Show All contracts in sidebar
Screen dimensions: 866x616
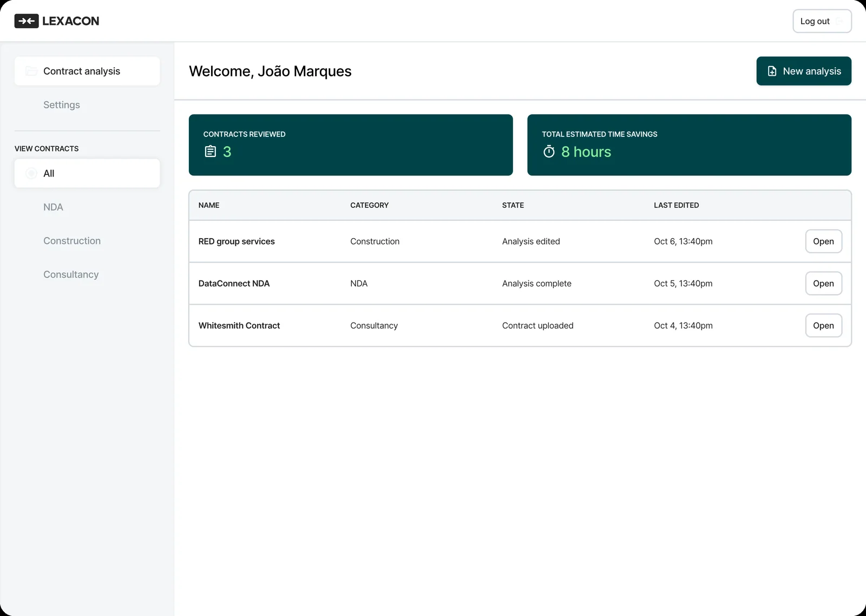(87, 173)
